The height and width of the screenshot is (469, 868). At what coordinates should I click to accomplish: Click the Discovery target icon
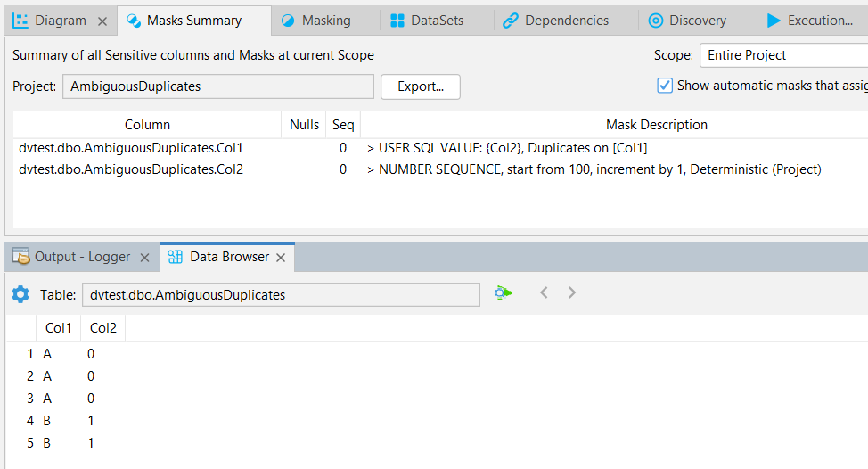(x=655, y=21)
